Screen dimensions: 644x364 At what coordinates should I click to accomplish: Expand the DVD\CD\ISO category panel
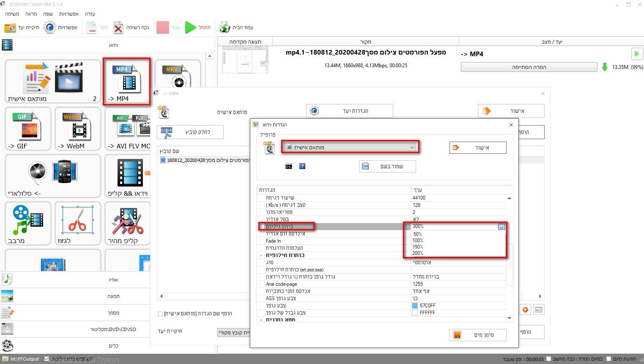pos(75,329)
